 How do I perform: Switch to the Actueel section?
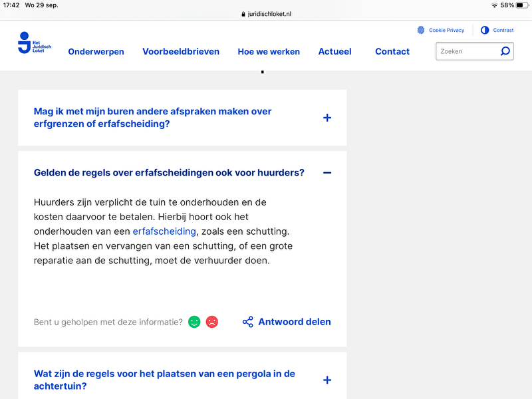(x=334, y=51)
